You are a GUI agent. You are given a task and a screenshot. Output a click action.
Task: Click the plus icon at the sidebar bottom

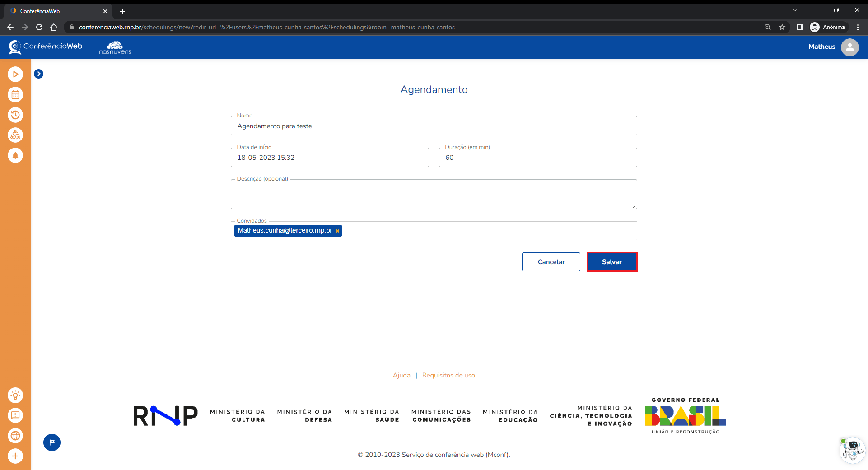[x=15, y=456]
